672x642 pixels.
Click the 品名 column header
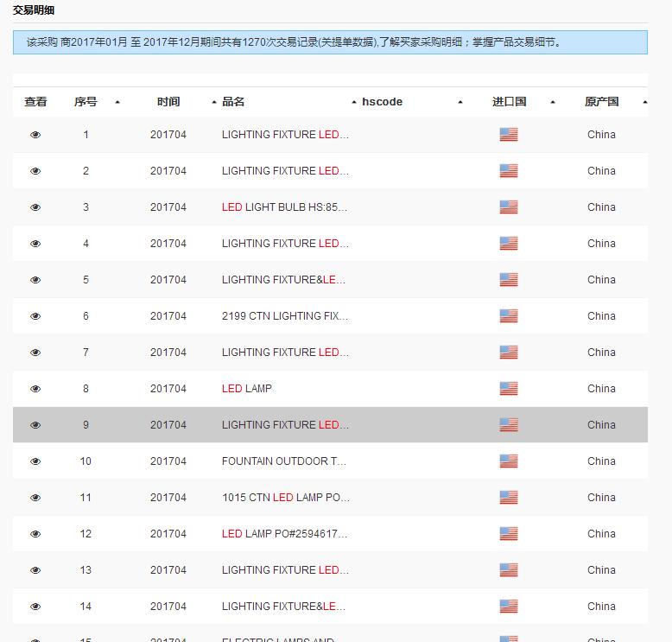tap(233, 102)
